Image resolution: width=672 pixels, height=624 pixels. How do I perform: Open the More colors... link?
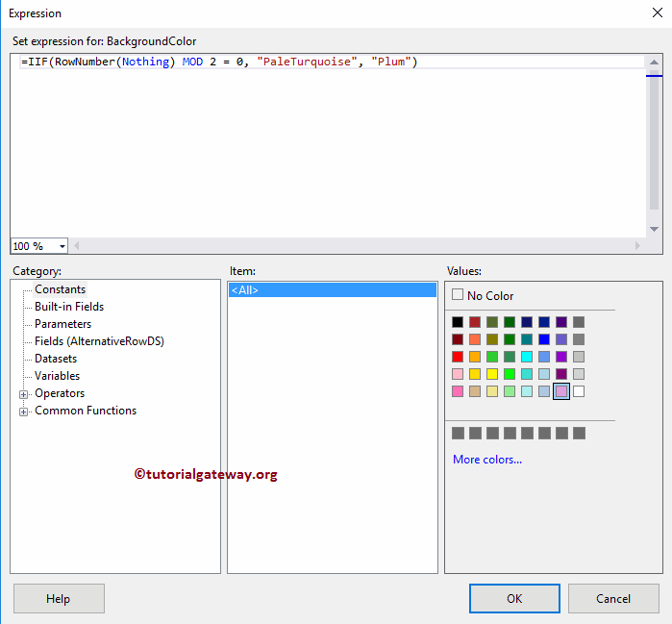tap(487, 460)
